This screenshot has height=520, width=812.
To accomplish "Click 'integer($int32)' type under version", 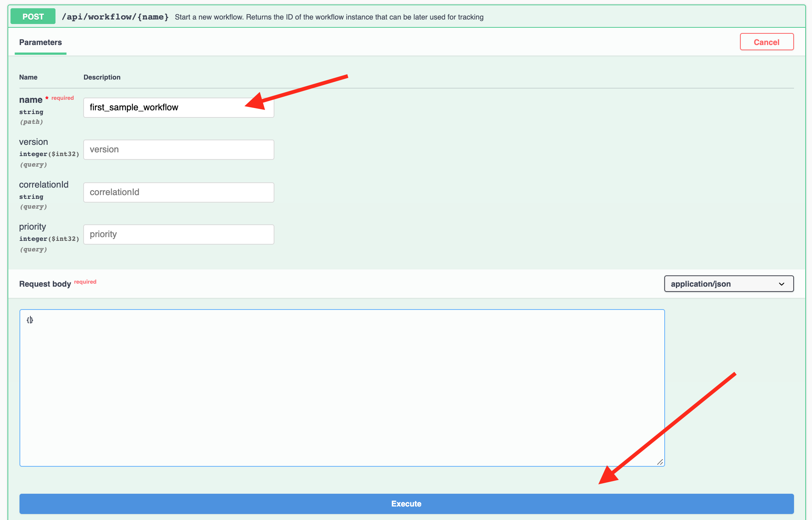I will (49, 154).
